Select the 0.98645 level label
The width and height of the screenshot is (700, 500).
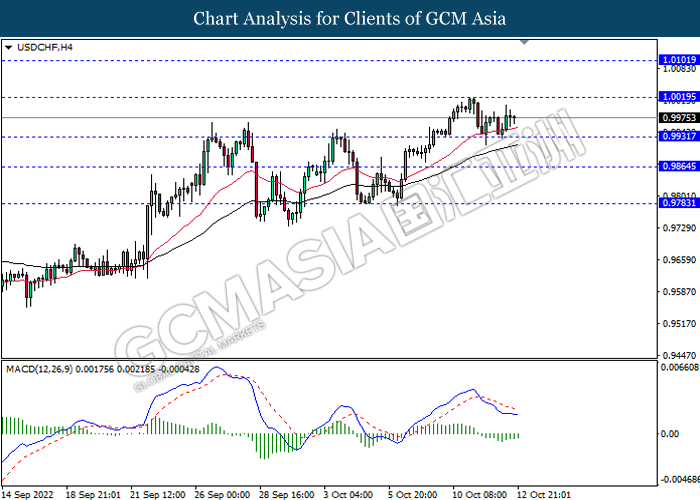pyautogui.click(x=679, y=166)
